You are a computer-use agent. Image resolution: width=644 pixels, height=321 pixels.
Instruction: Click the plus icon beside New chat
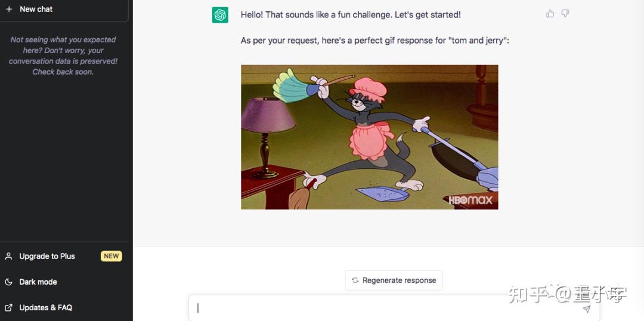(8, 9)
